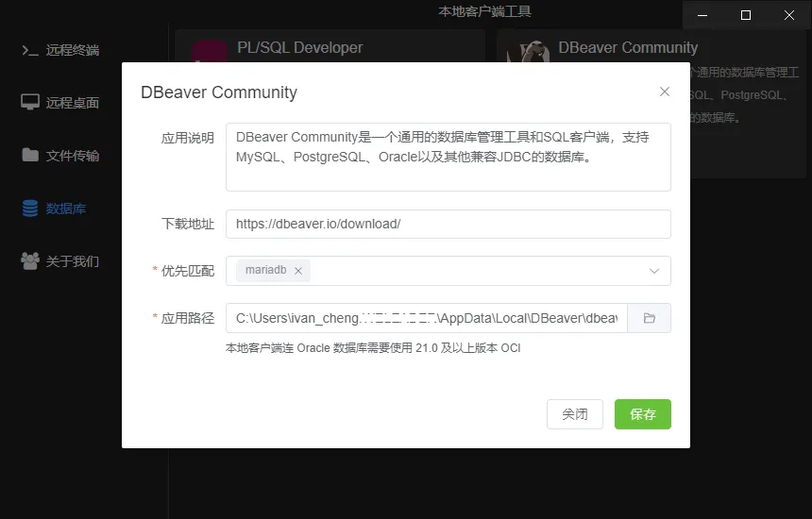Viewport: 812px width, 519px height.
Task: Click the remote desktop monitor icon
Action: [30, 102]
